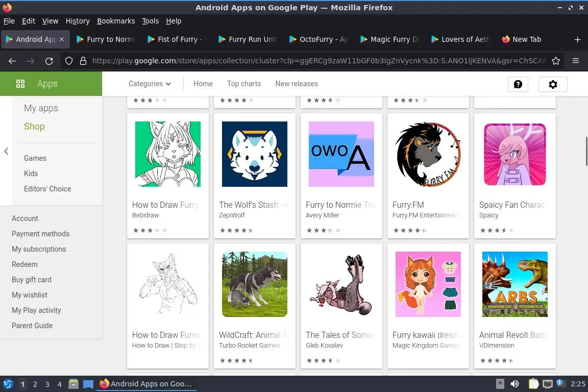Open My apps in sidebar
The width and height of the screenshot is (588, 392).
41,108
